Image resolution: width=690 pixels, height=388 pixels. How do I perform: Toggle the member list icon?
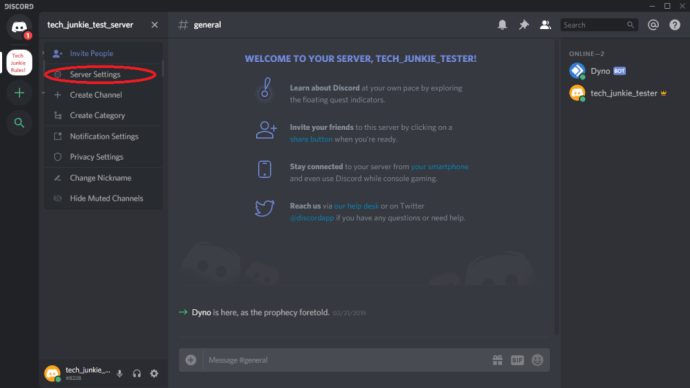point(545,25)
